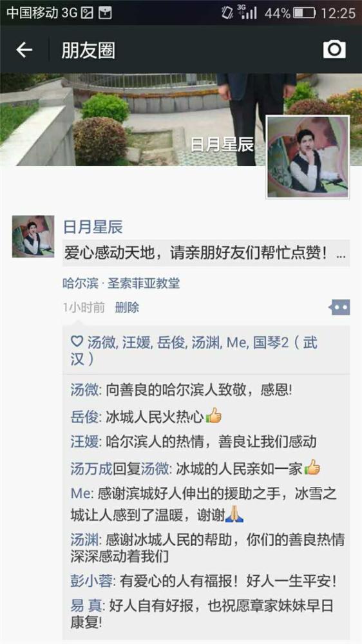362x644 pixels.
Task: Tap the battery status icon
Action: 305,13
